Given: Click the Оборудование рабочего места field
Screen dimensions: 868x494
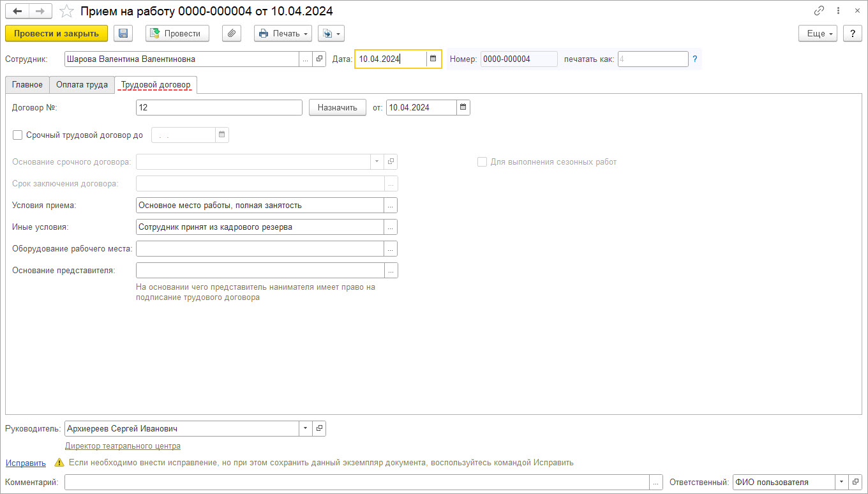Looking at the screenshot, I should (260, 249).
